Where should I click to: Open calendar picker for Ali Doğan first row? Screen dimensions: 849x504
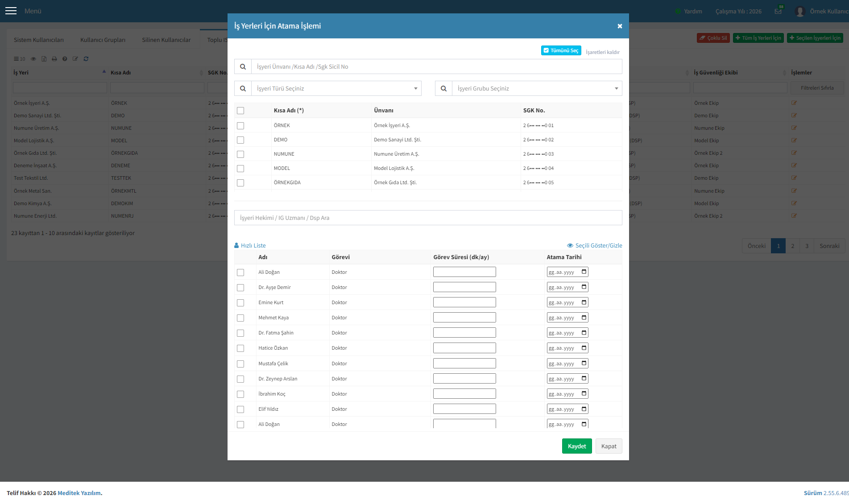[584, 272]
